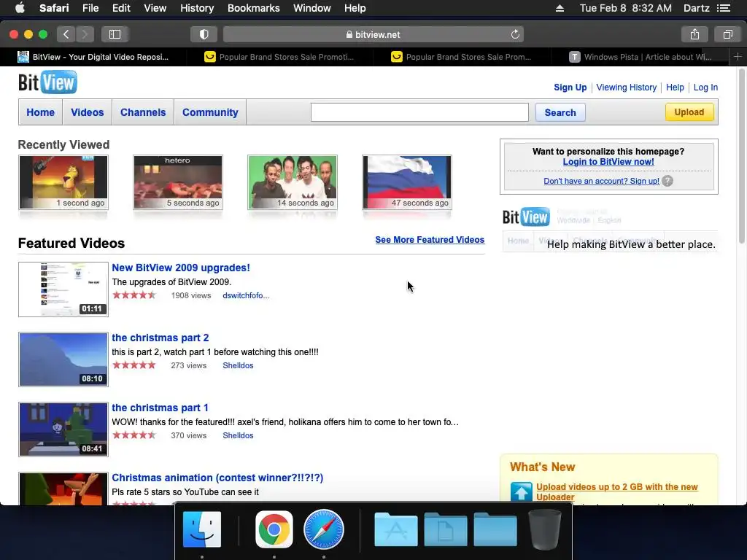Click Don't have an account Sign up link
This screenshot has height=560, width=747.
(601, 181)
